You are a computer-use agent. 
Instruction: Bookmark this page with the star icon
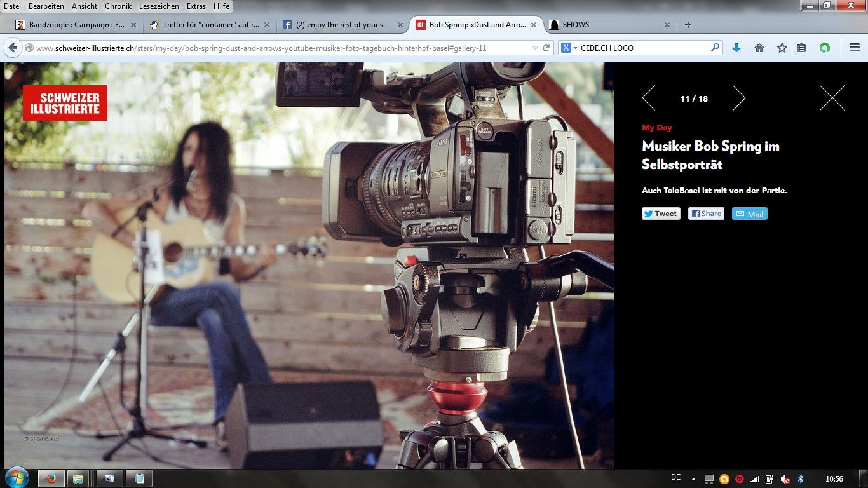coord(782,48)
